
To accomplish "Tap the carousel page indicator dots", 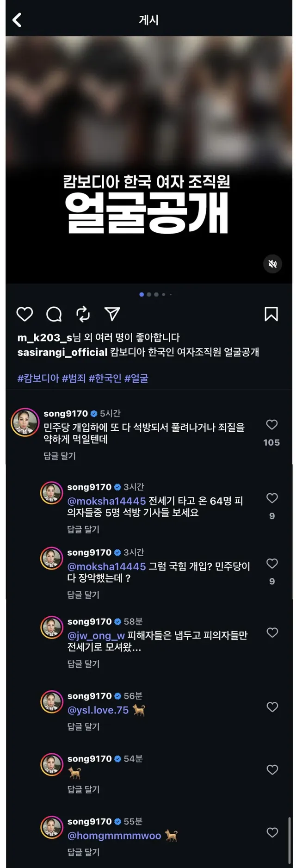I will tap(155, 294).
